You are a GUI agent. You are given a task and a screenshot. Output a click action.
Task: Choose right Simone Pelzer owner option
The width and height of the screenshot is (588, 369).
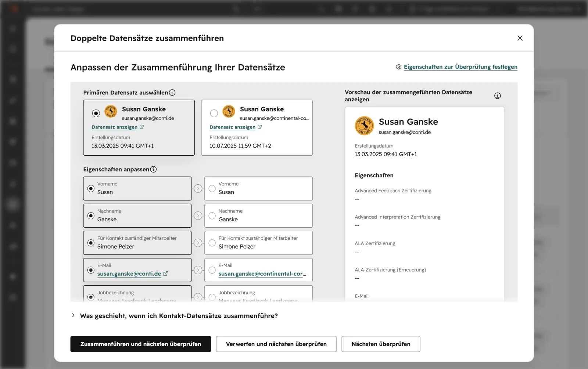212,243
